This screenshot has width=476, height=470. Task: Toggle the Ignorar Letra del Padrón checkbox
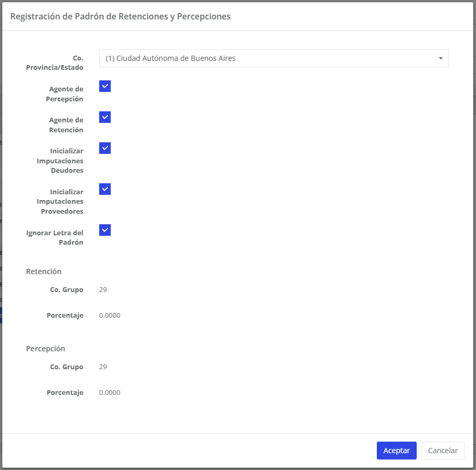point(105,230)
